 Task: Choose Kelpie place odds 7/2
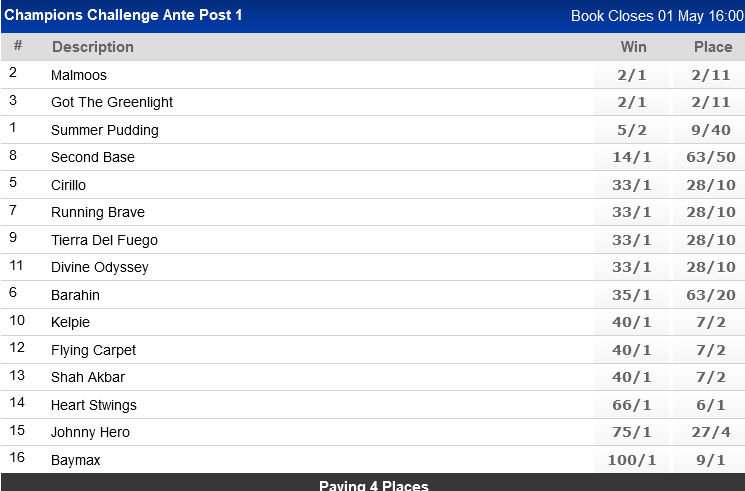711,322
